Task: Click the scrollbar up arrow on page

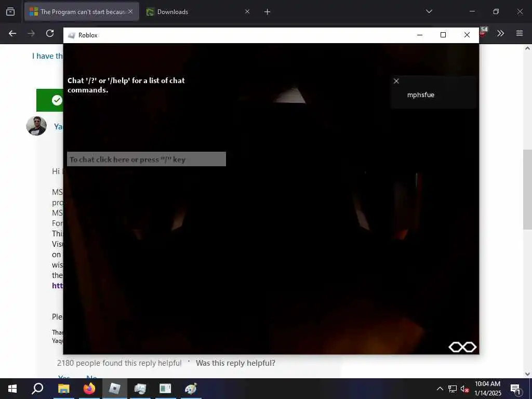Action: click(x=527, y=48)
